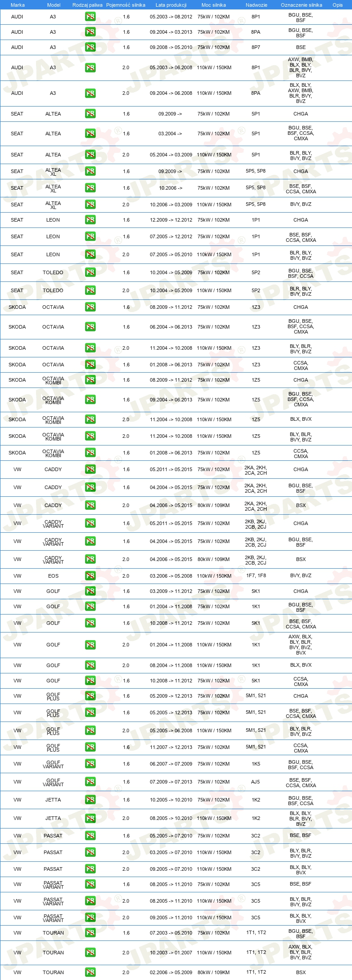
Task: Click fuel icon in SEAT ALTEA 2.0 5P1 row
Action: 90,155
